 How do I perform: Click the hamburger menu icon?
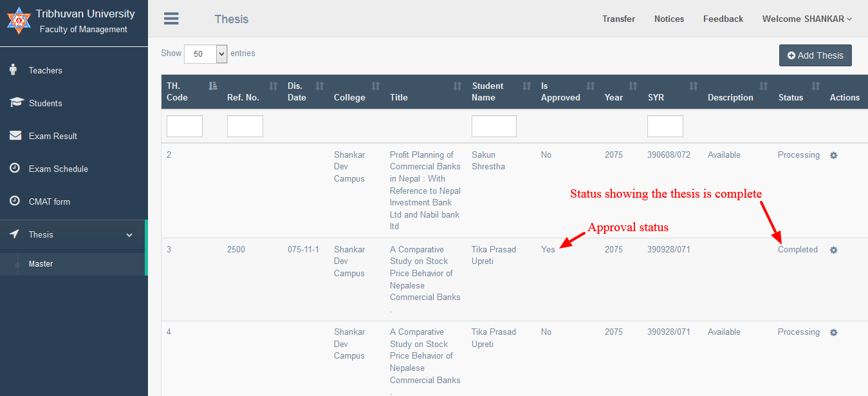pos(171,19)
